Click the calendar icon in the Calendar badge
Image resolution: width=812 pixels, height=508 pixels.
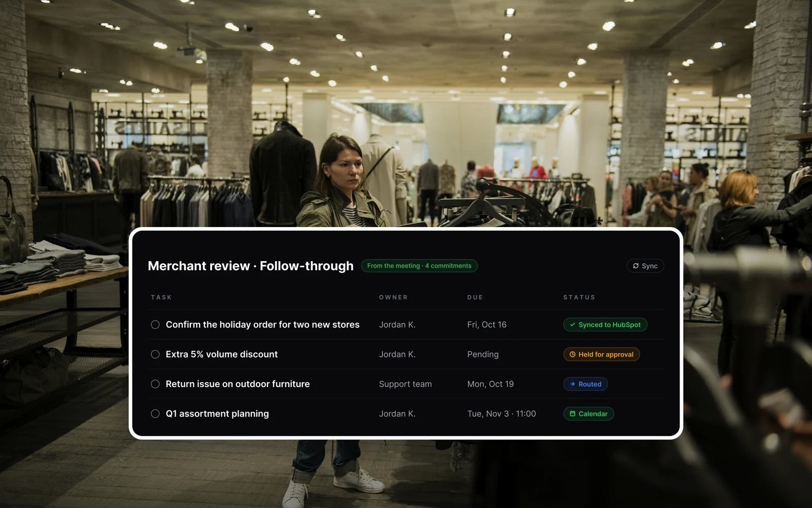pyautogui.click(x=572, y=414)
